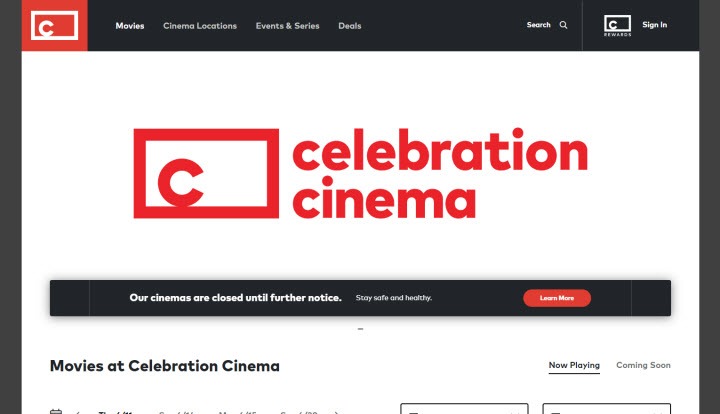Open the C Rewards icon
Image resolution: width=720 pixels, height=414 pixels.
coord(617,25)
